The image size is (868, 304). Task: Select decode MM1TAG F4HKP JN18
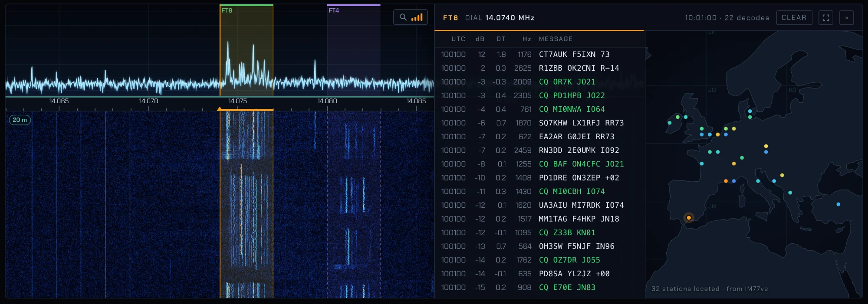pos(539,219)
